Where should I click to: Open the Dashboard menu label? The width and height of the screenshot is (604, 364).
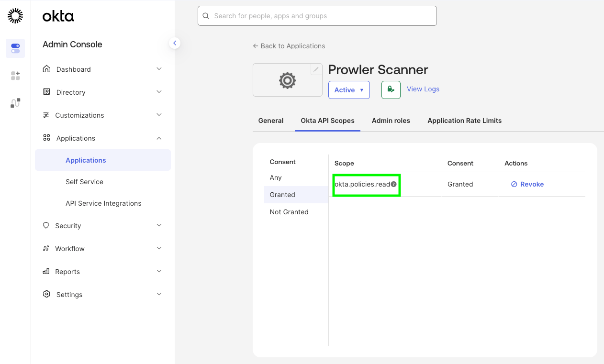(x=74, y=69)
